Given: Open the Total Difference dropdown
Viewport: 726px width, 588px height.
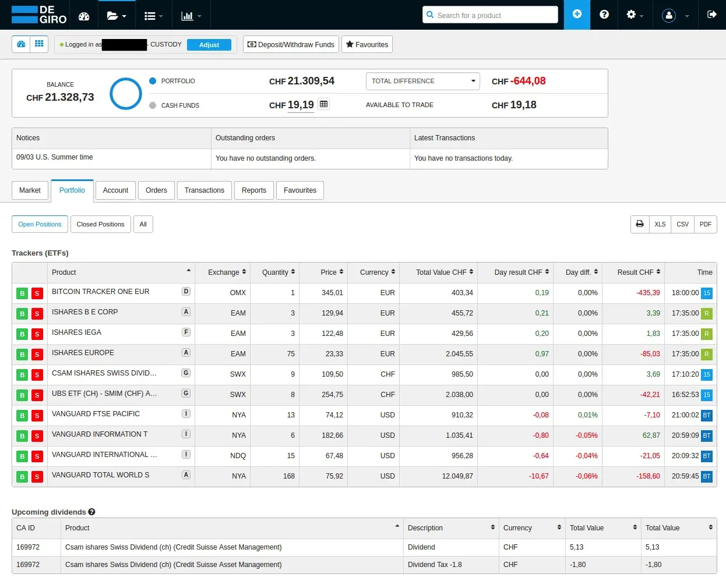Looking at the screenshot, I should click(423, 81).
